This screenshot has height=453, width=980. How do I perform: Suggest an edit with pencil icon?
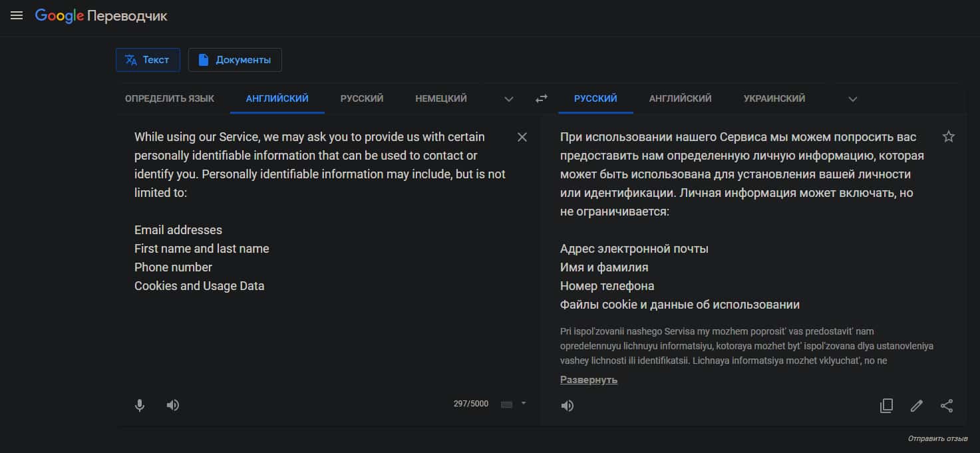pyautogui.click(x=917, y=406)
